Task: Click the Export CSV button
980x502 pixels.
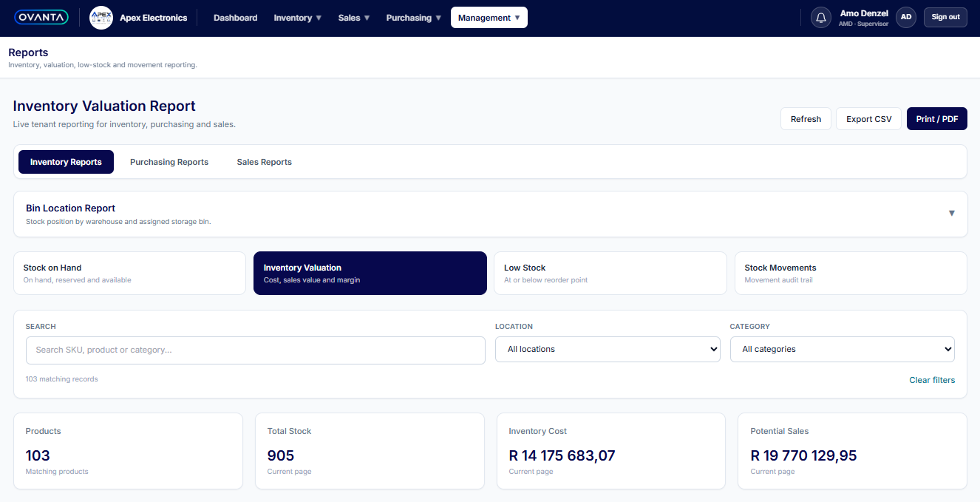Action: point(868,119)
